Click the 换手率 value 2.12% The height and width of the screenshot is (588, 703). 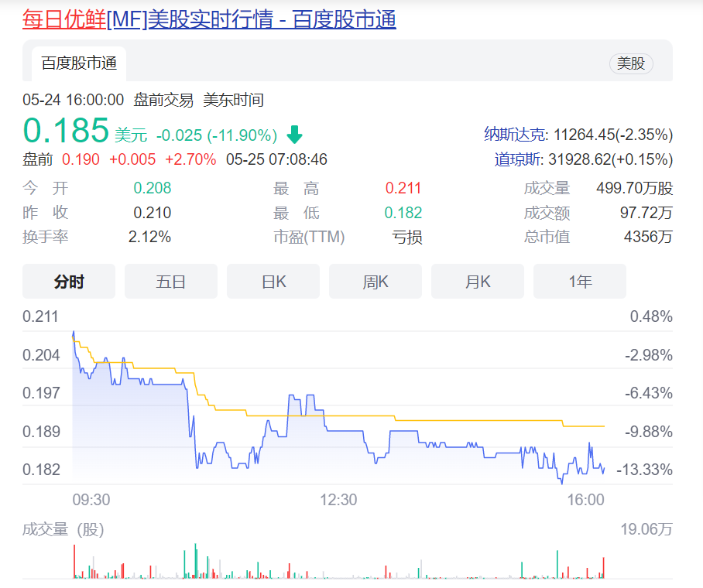(x=149, y=237)
